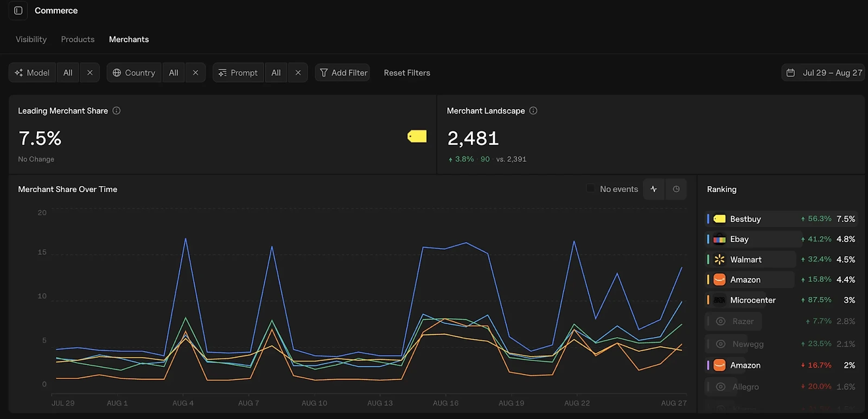
Task: Click the 87.5% change on Microcenter row
Action: point(816,300)
